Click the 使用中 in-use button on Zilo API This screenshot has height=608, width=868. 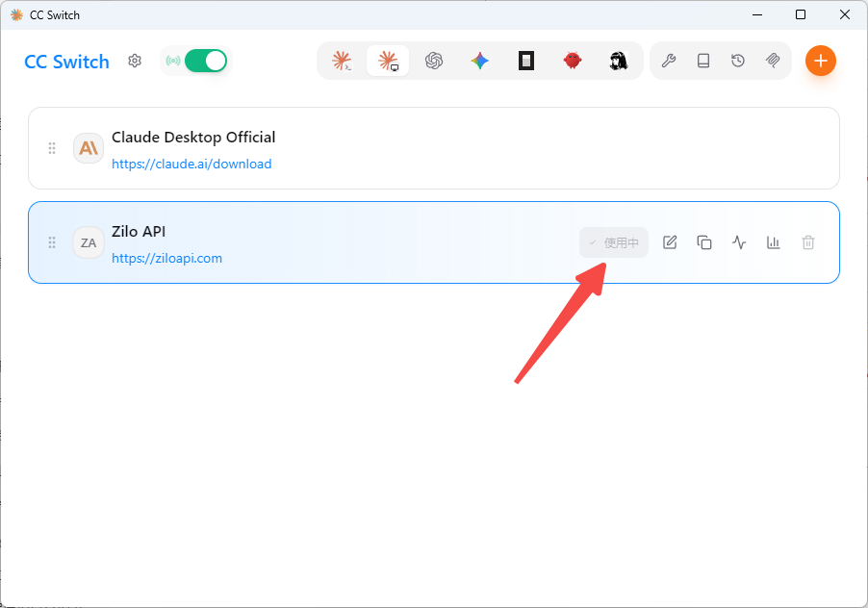pyautogui.click(x=614, y=242)
